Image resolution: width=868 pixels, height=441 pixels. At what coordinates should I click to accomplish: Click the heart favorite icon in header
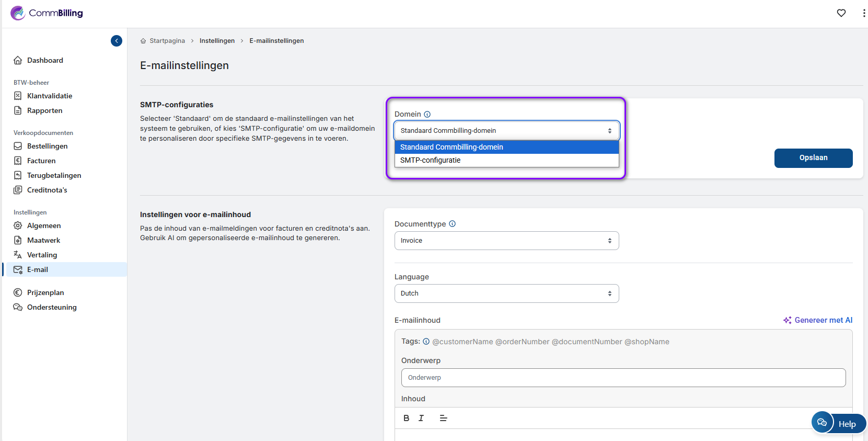click(x=841, y=13)
